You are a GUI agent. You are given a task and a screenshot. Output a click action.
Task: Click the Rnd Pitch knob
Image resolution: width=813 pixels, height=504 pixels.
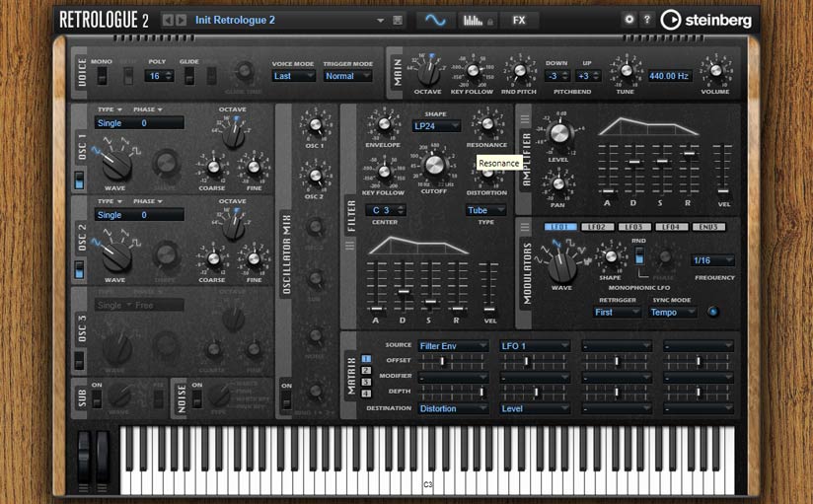click(520, 70)
